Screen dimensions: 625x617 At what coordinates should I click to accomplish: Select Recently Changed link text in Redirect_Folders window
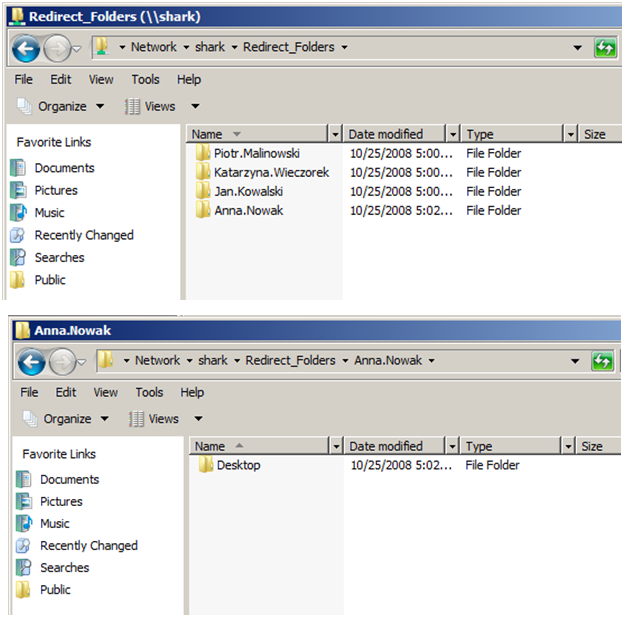pyautogui.click(x=84, y=235)
